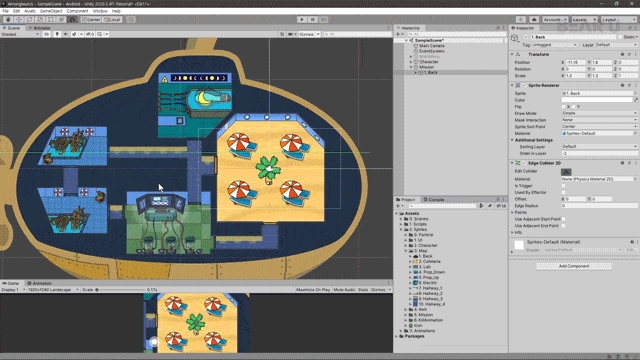
Task: Open the Gizmos dropdown in Scene view
Action: [309, 34]
